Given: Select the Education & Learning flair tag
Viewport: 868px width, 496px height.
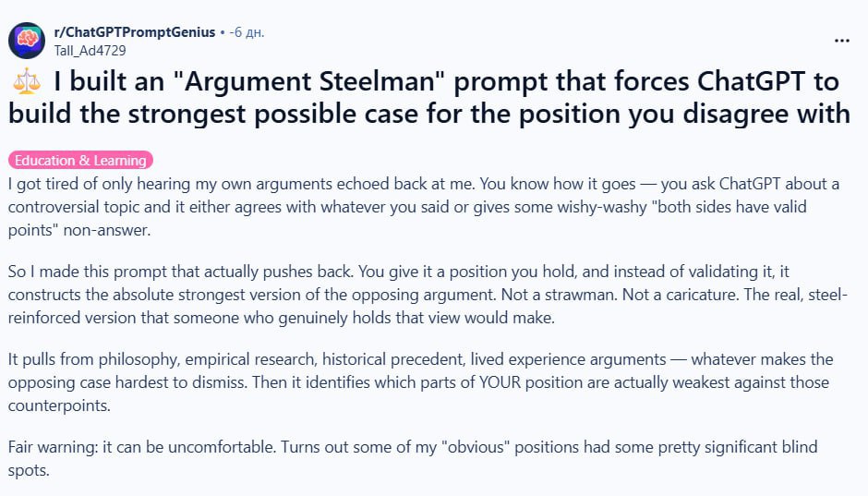Looking at the screenshot, I should pos(81,160).
